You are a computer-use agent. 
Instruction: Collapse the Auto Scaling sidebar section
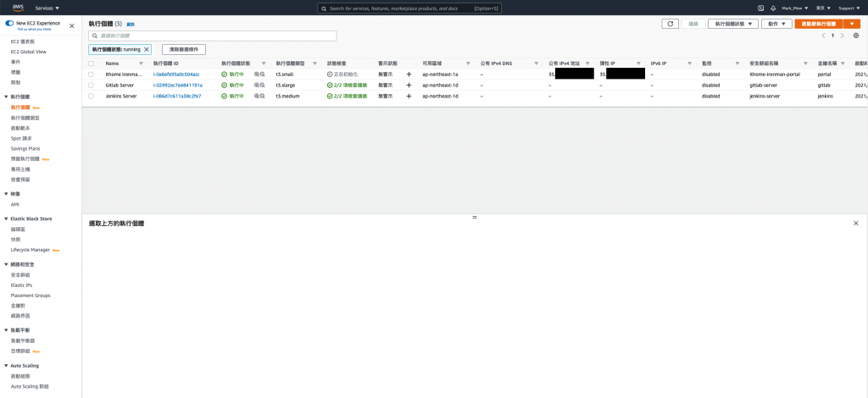[6, 366]
